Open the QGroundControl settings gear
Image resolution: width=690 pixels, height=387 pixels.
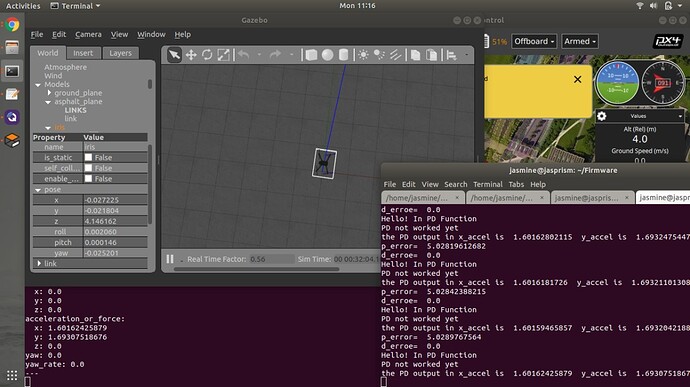coord(602,116)
